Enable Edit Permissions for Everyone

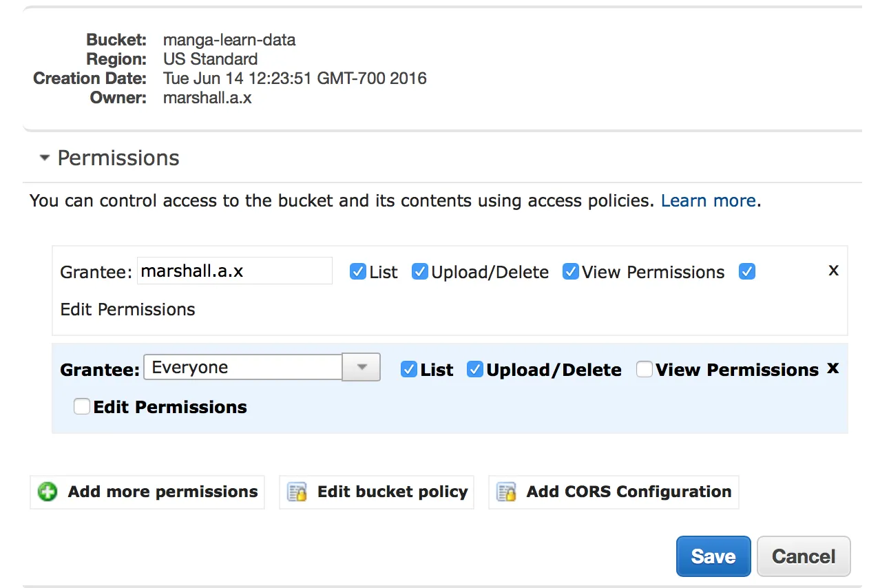[x=82, y=407]
